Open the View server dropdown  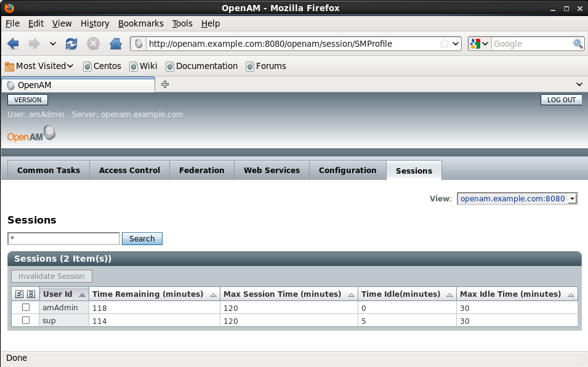(517, 199)
